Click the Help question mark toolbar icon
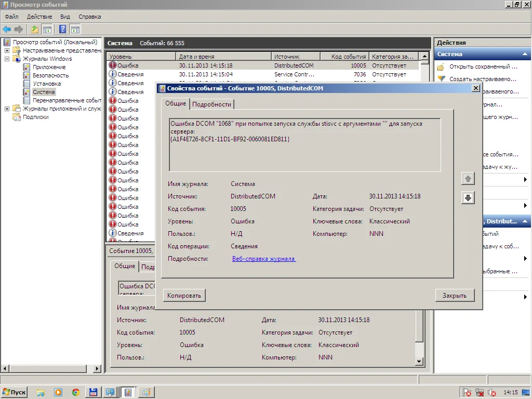532x399 pixels. coord(63,29)
